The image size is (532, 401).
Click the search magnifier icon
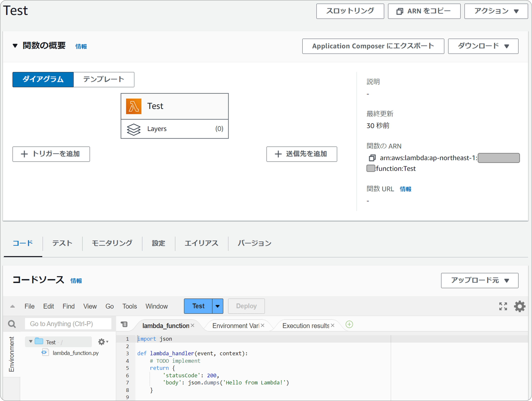point(12,324)
